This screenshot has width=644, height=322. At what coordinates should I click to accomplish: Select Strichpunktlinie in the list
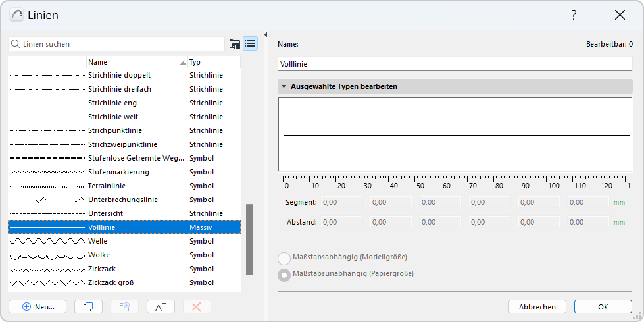[x=124, y=130]
